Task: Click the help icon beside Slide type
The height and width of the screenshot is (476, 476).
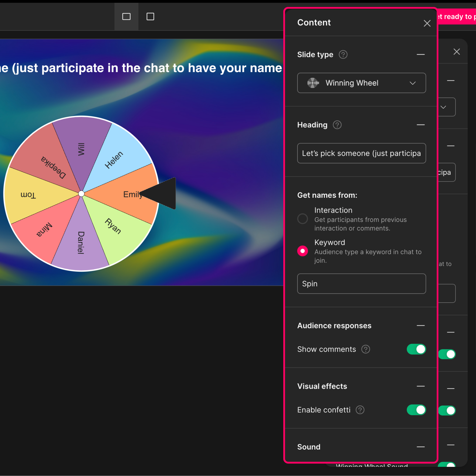Action: coord(343,54)
